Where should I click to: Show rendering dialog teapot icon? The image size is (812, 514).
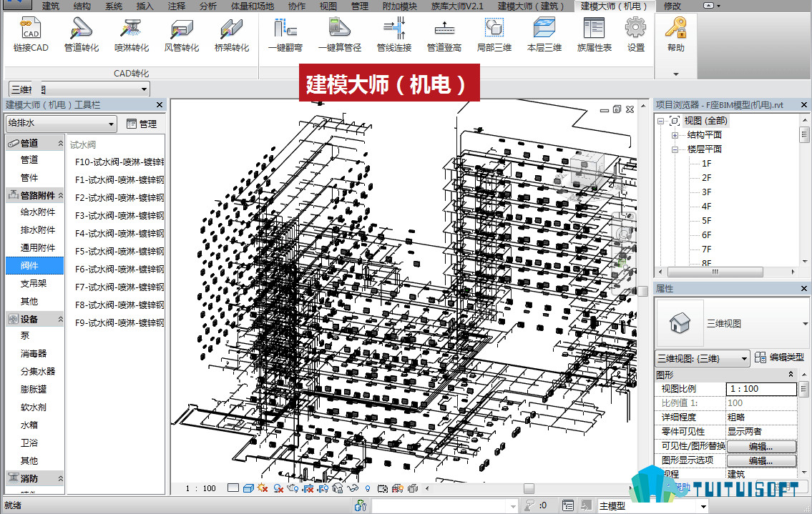click(x=293, y=488)
